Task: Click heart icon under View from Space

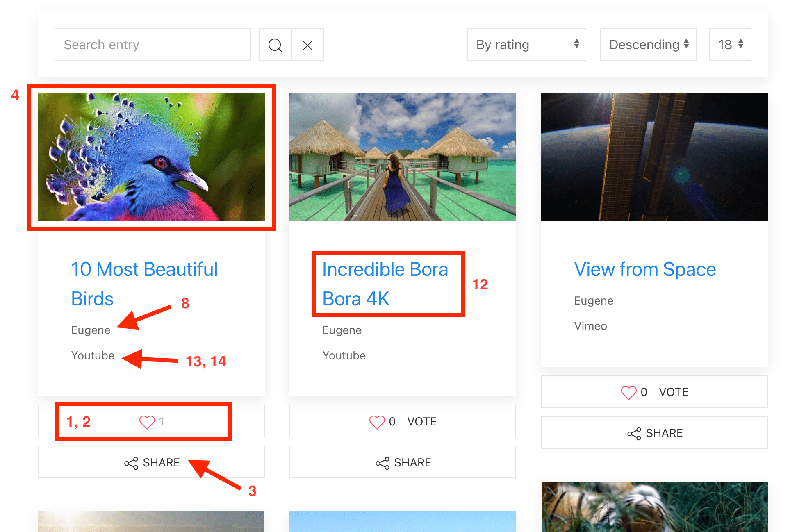Action: point(628,392)
